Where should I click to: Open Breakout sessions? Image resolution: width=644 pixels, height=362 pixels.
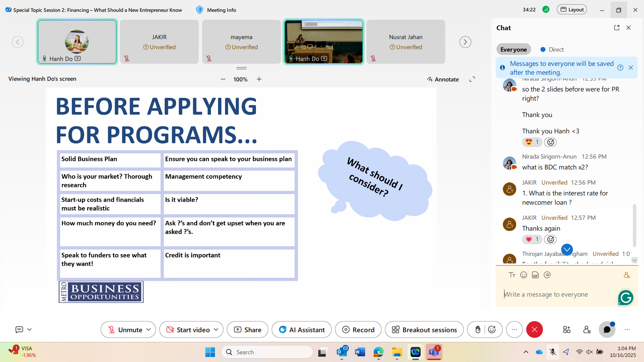coord(424,330)
